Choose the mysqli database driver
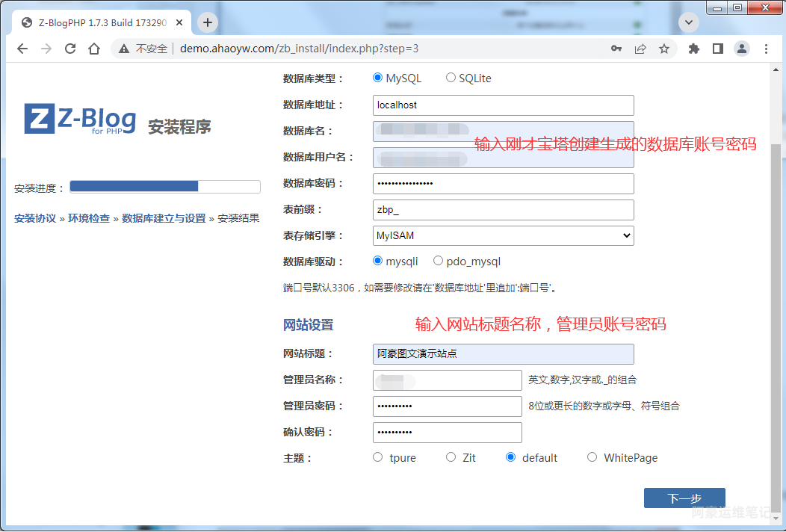Image resolution: width=786 pixels, height=532 pixels. click(377, 261)
